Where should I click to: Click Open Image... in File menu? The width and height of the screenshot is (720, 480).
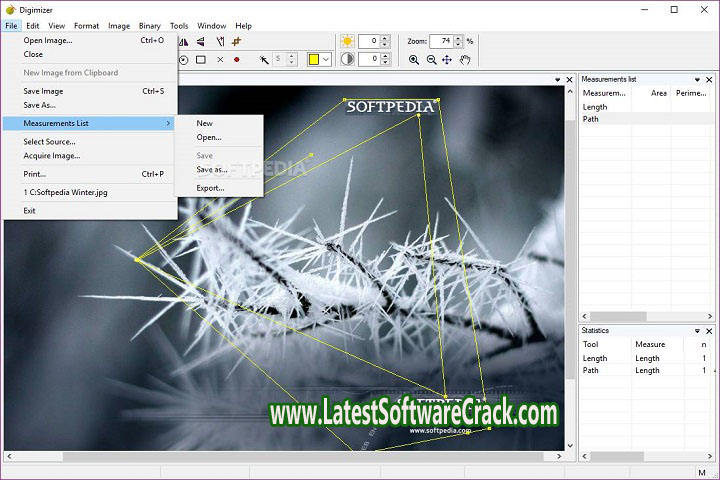click(48, 41)
